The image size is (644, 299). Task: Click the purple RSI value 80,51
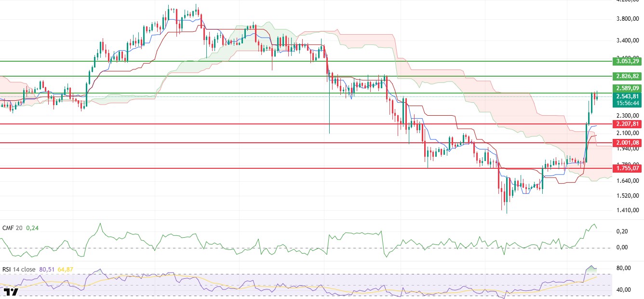[x=51, y=269]
